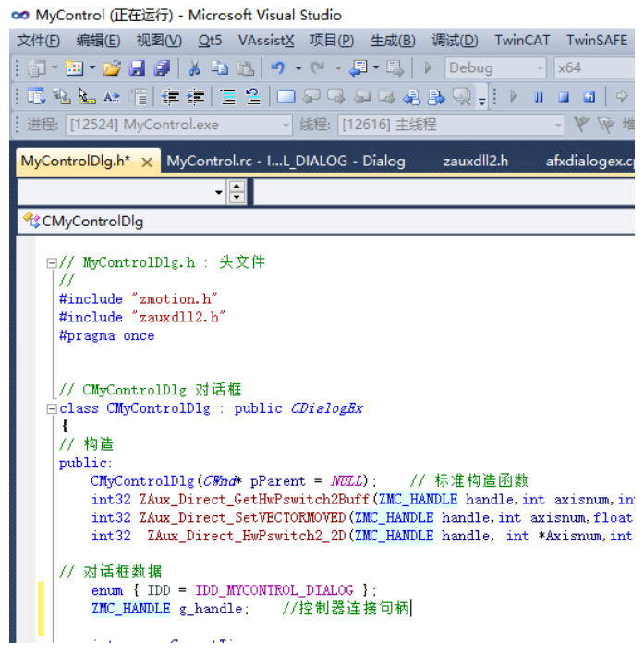Open the Navigate Backward dropdown arrow

tap(376, 67)
